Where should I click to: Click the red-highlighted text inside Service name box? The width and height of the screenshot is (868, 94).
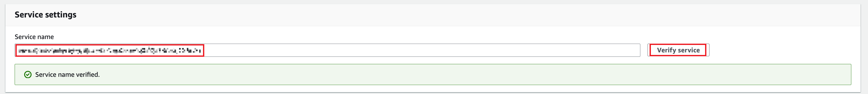click(x=110, y=51)
